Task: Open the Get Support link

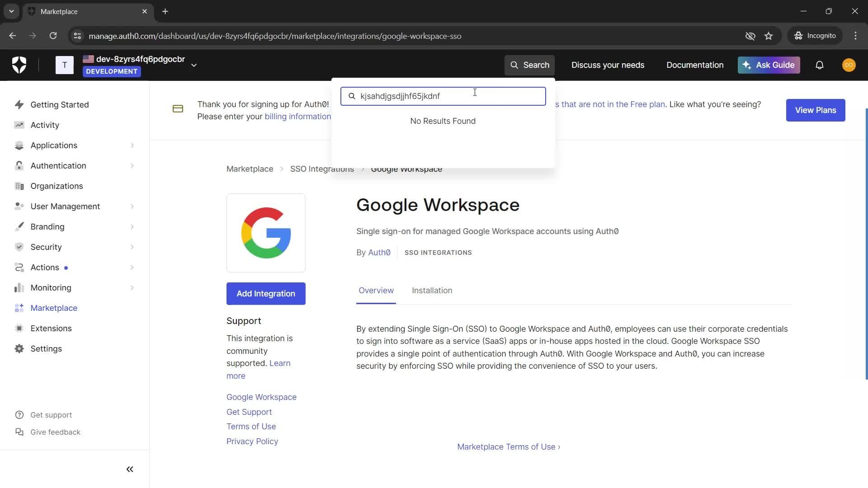Action: pos(249,412)
